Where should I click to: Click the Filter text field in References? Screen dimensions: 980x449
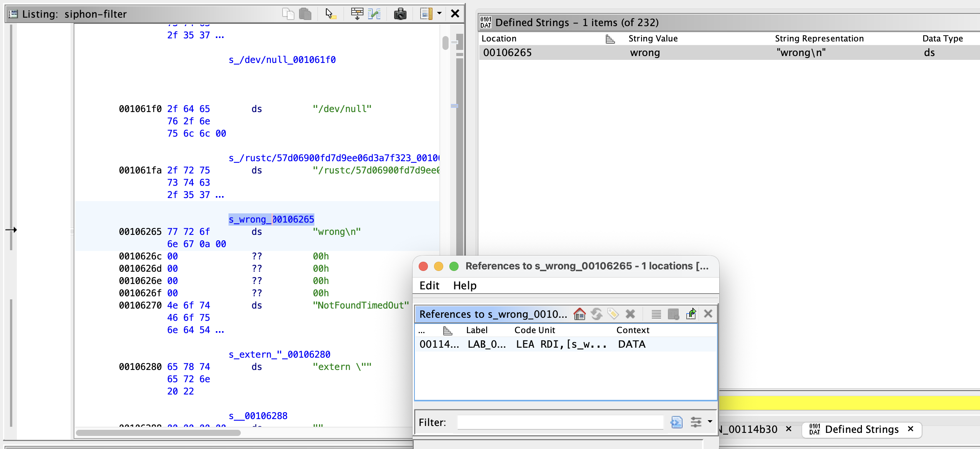point(560,422)
